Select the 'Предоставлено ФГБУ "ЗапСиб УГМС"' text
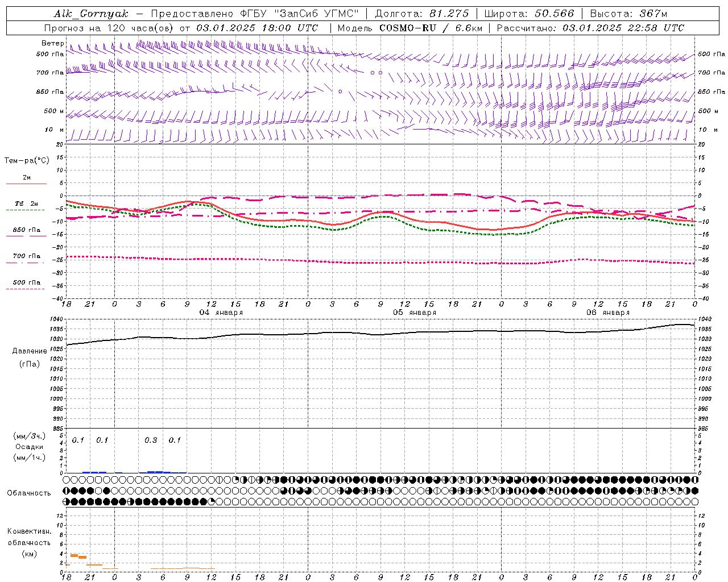This screenshot has height=582, width=728. click(255, 14)
